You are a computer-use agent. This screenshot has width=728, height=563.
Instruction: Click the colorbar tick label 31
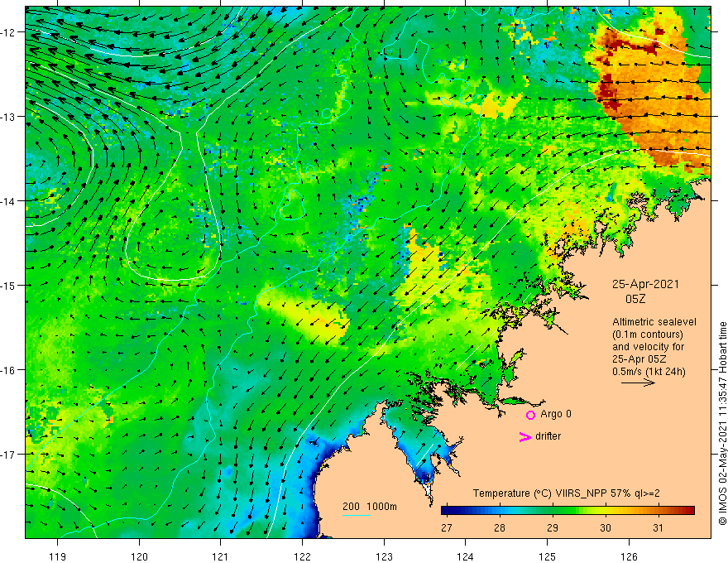click(658, 527)
